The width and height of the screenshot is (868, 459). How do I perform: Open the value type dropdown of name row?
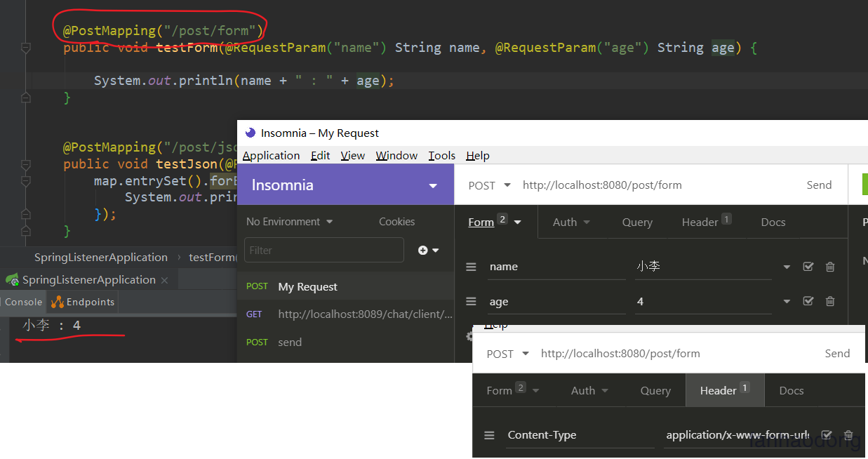tap(787, 267)
